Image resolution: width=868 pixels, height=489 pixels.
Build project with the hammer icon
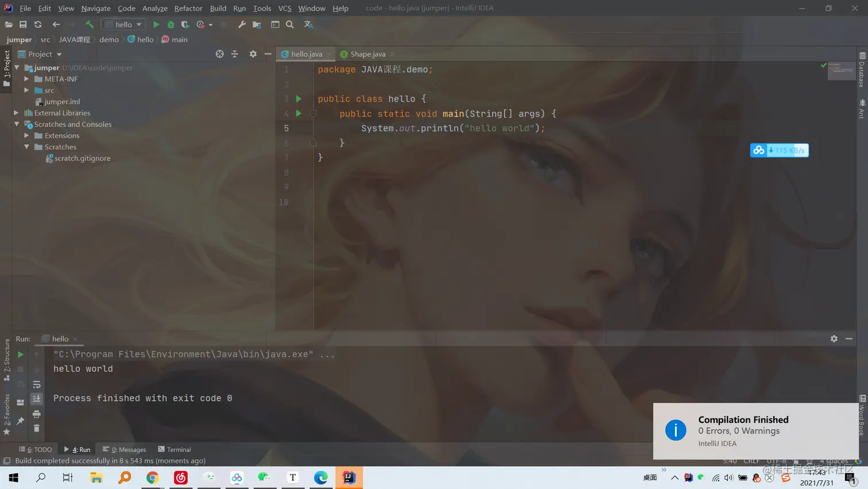click(89, 24)
